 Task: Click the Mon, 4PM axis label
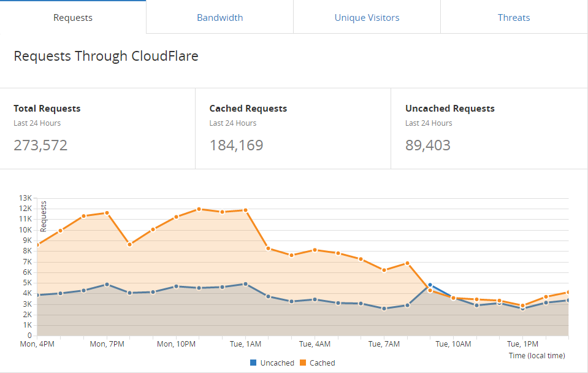(37, 344)
